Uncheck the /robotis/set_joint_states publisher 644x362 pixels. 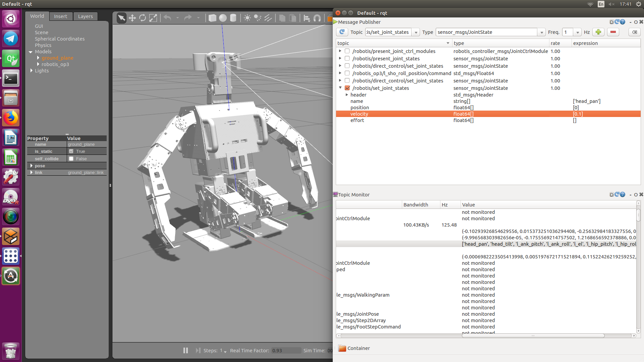(347, 88)
